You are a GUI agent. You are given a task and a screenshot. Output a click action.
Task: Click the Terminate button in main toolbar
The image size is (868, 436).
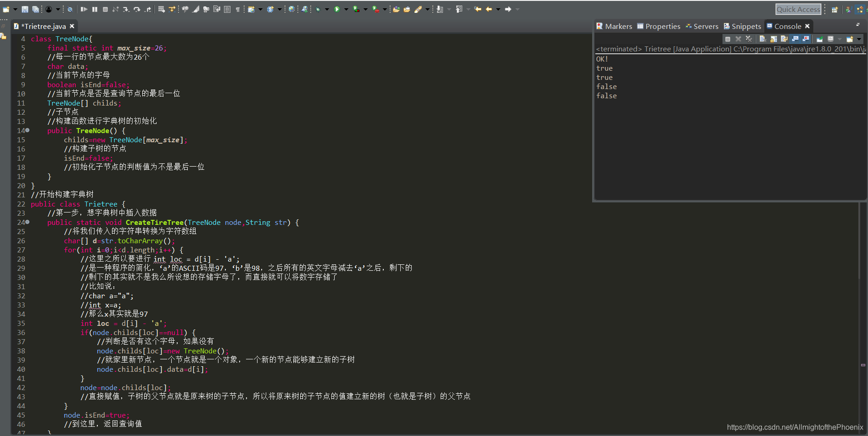[105, 9]
